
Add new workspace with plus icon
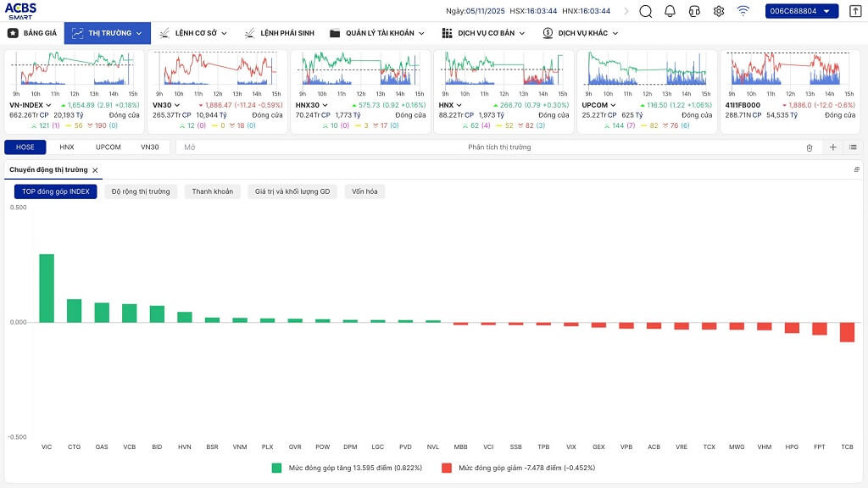click(832, 147)
